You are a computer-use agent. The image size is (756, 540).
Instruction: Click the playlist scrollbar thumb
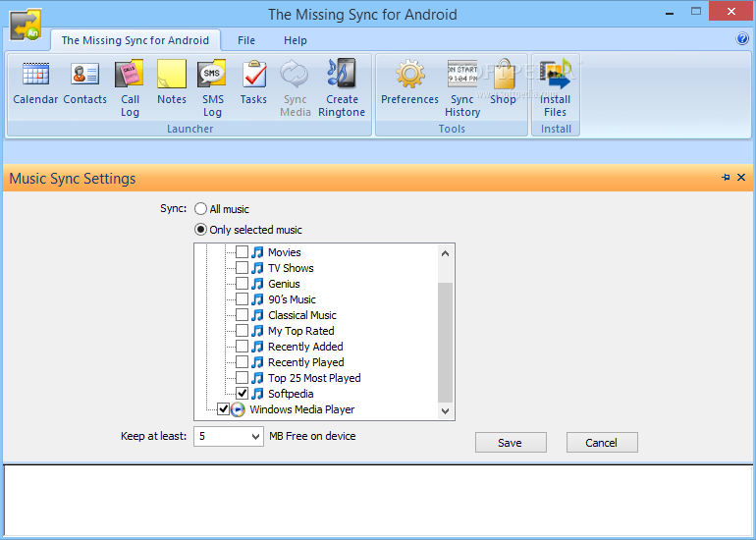tap(446, 343)
